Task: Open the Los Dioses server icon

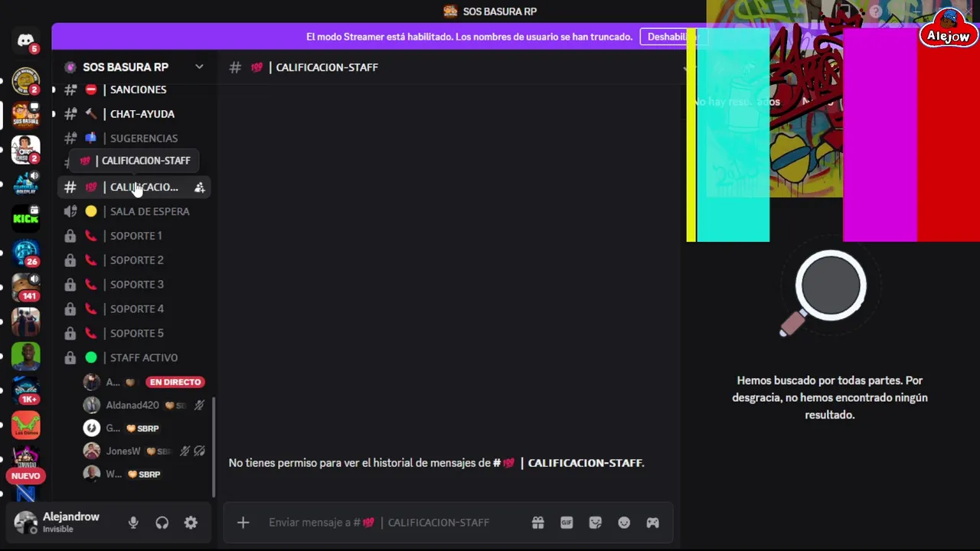Action: 25,425
